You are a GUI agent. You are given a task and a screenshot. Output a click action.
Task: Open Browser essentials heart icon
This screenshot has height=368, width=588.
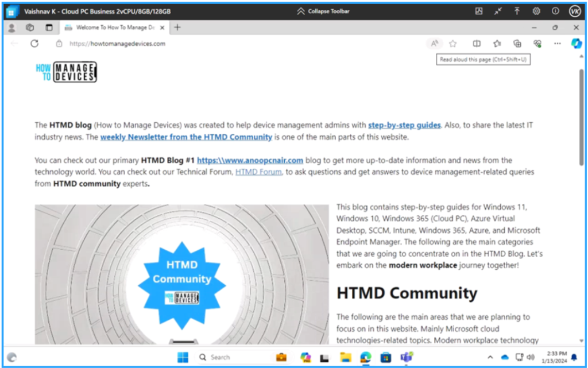(x=537, y=44)
